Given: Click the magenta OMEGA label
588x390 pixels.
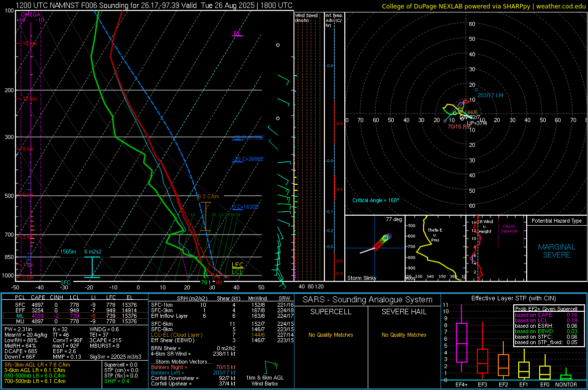Looking at the screenshot, I should [x=31, y=14].
